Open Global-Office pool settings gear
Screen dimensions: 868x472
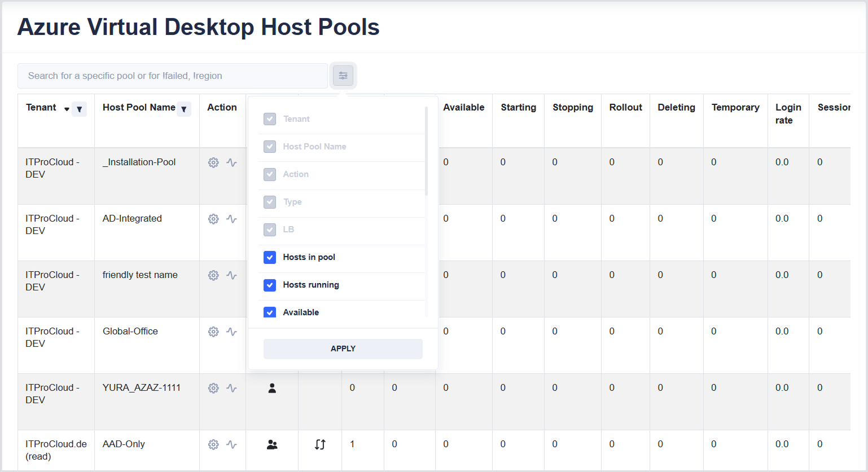(213, 332)
